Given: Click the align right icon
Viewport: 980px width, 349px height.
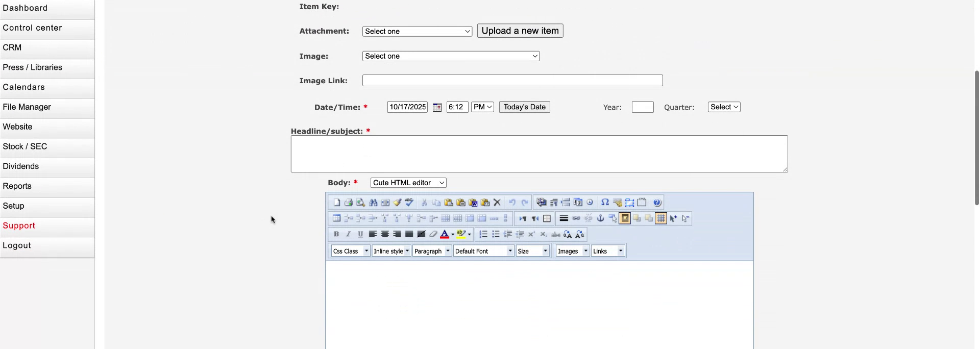Looking at the screenshot, I should point(397,234).
